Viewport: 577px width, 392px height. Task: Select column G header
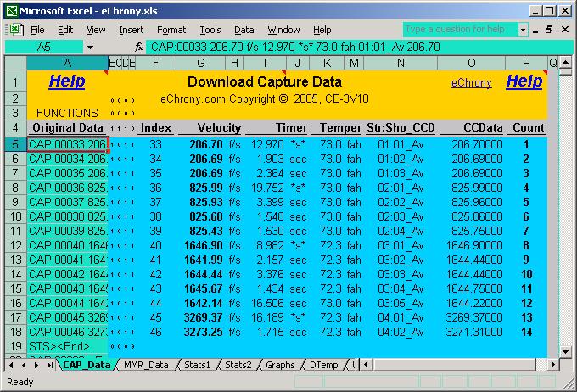(x=201, y=64)
